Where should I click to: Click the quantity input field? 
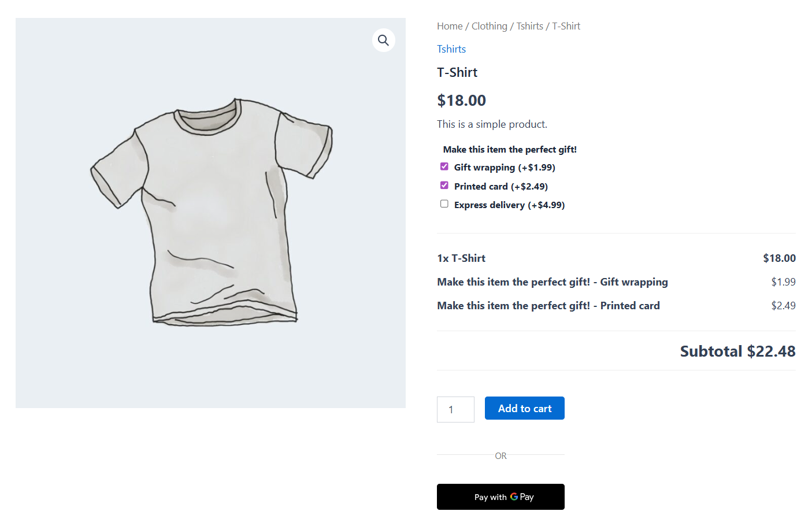[455, 409]
